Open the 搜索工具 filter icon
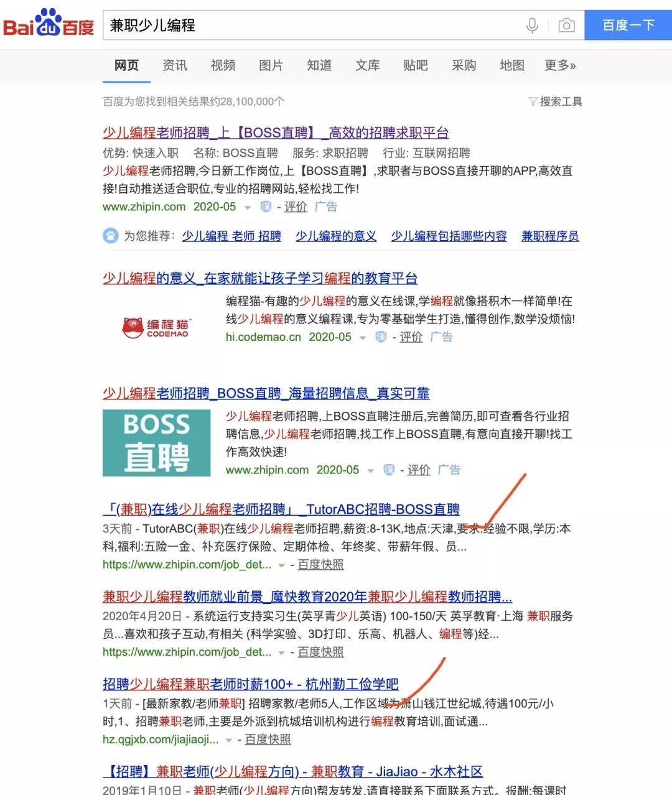Screen dimensions: 672x795 pos(533,102)
